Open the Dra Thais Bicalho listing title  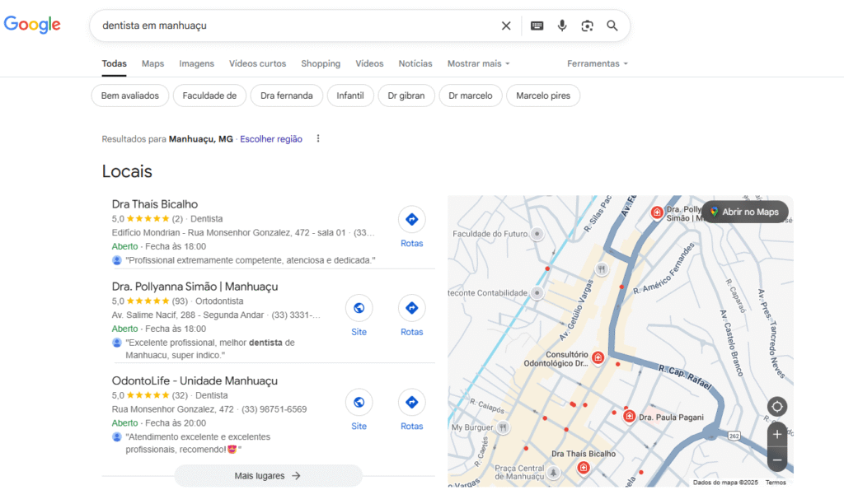(x=155, y=204)
